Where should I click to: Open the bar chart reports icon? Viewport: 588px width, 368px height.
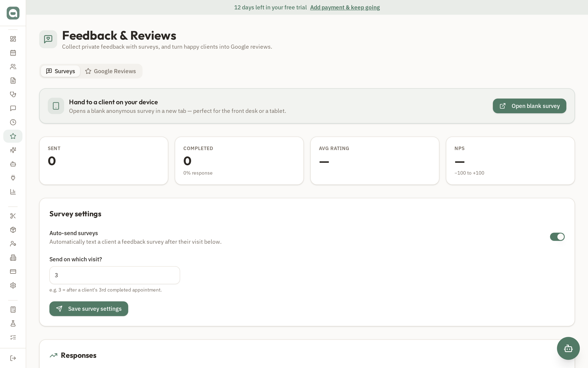[x=13, y=192]
